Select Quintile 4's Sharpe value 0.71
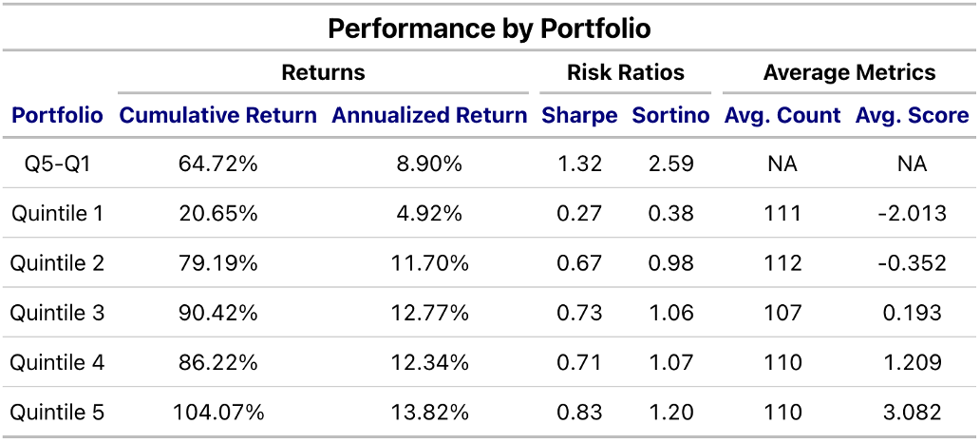 [579, 362]
